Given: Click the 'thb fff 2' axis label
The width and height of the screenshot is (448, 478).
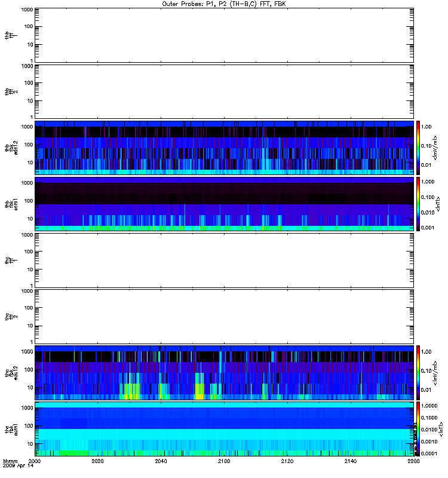Looking at the screenshot, I should [x=11, y=92].
